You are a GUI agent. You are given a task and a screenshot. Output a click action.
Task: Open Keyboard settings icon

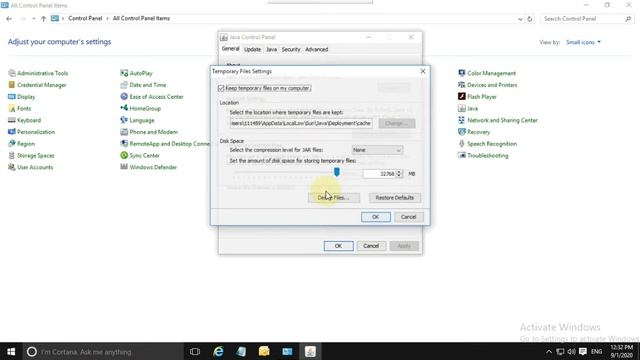click(x=24, y=120)
